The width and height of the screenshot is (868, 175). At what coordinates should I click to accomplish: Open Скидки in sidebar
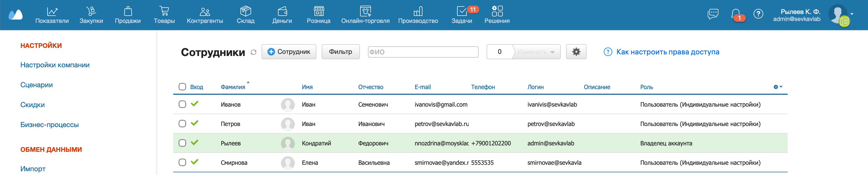[x=32, y=105]
